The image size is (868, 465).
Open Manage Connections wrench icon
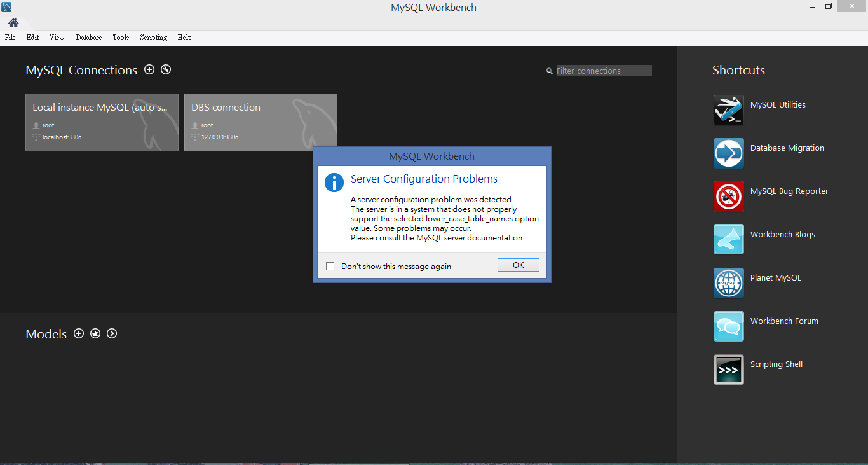tap(166, 69)
